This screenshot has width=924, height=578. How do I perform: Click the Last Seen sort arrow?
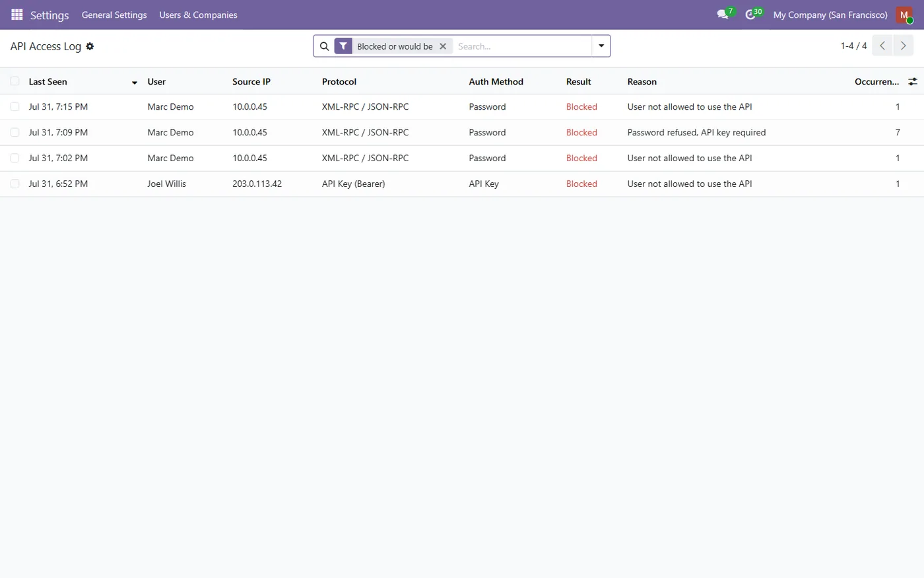[135, 83]
